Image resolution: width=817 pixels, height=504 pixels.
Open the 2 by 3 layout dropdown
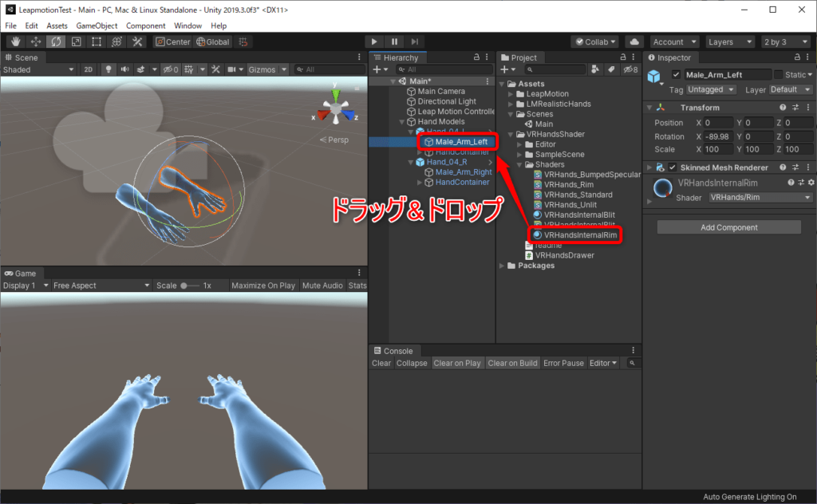pos(786,41)
